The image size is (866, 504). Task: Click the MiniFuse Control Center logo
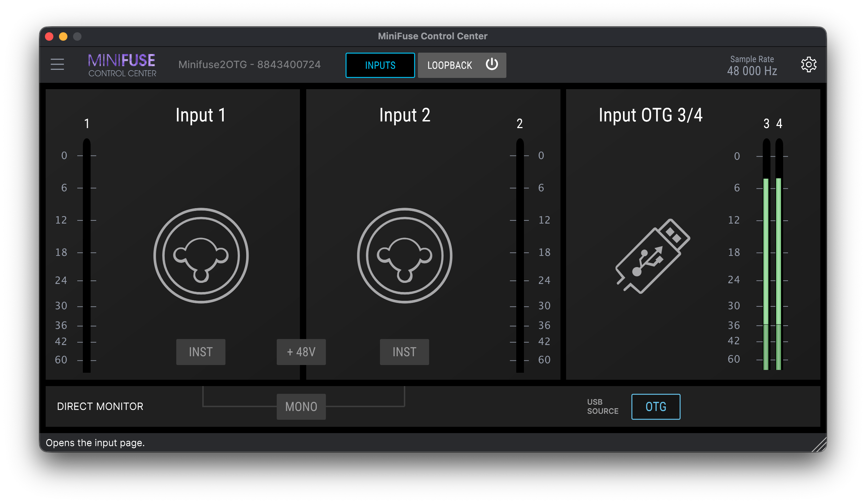tap(122, 65)
